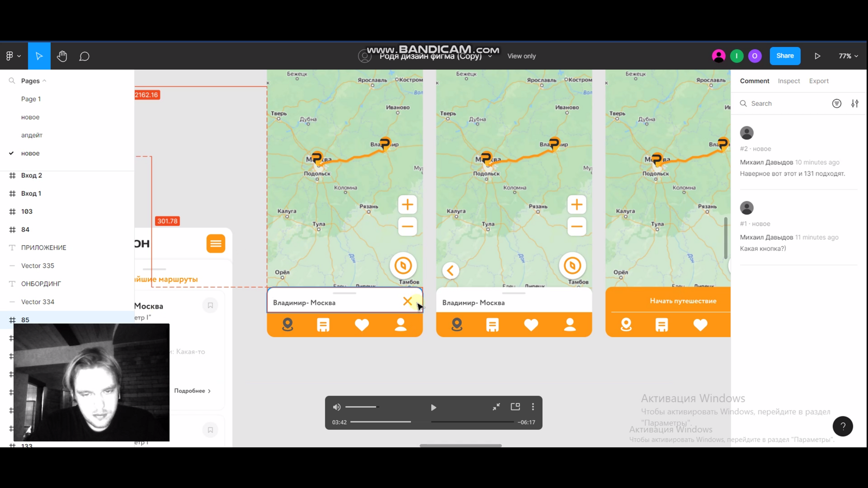Click the purple O user avatar
This screenshot has width=868, height=488.
(755, 56)
